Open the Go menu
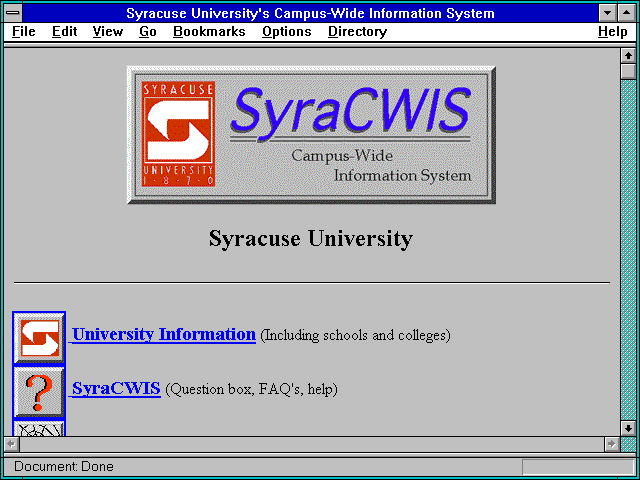This screenshot has height=480, width=640. coord(148,32)
